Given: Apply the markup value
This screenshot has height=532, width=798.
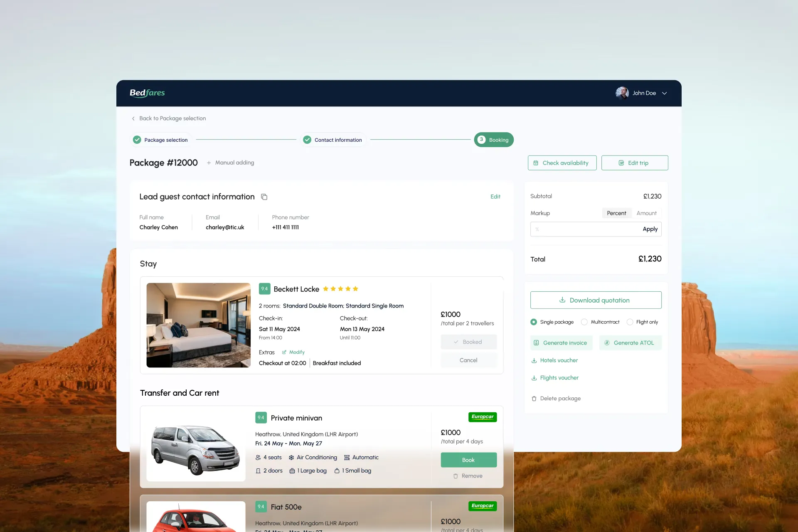Looking at the screenshot, I should pos(650,229).
